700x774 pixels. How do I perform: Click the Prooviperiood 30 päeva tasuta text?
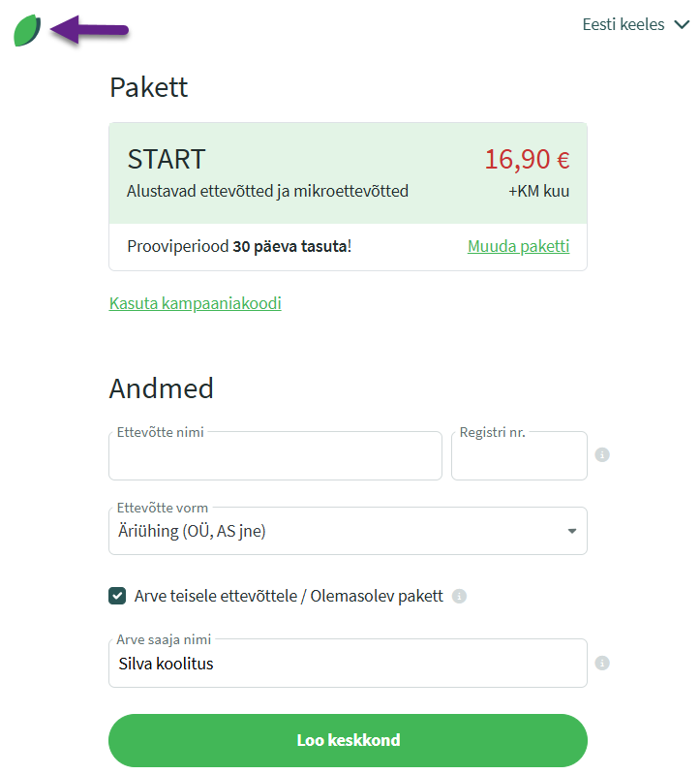239,246
